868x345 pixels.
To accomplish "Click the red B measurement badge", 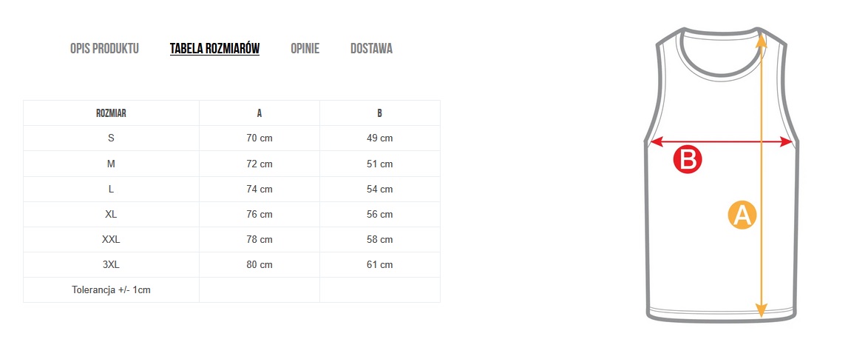I will [687, 159].
